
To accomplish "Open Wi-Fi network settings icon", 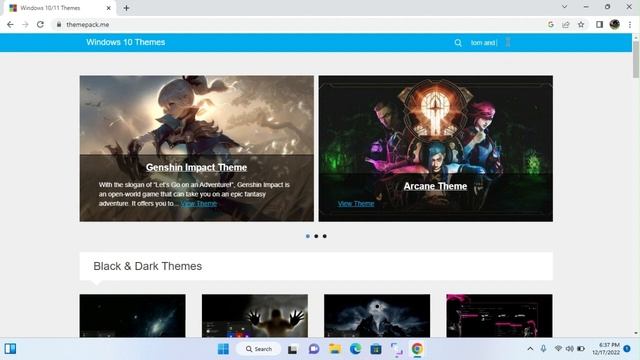I will click(558, 349).
